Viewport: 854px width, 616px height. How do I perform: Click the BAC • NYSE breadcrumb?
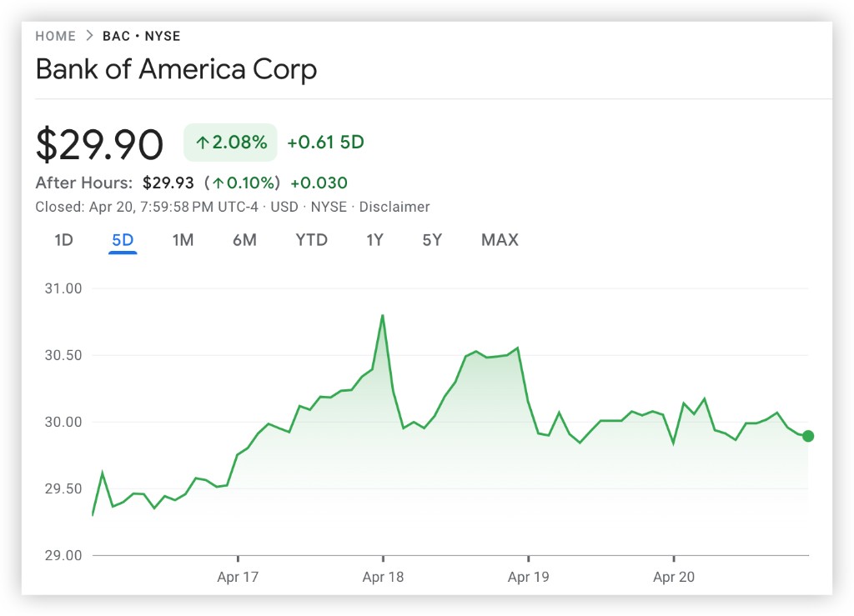point(141,36)
